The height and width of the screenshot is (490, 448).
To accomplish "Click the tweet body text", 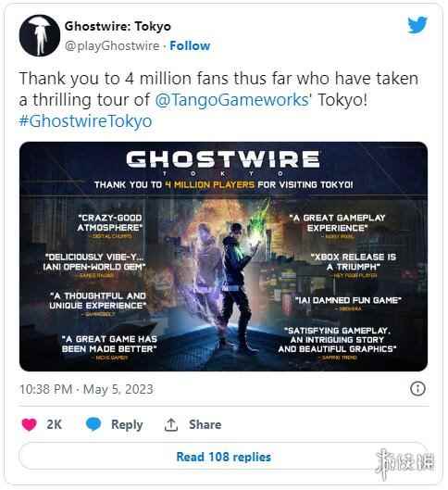I will pos(218,100).
